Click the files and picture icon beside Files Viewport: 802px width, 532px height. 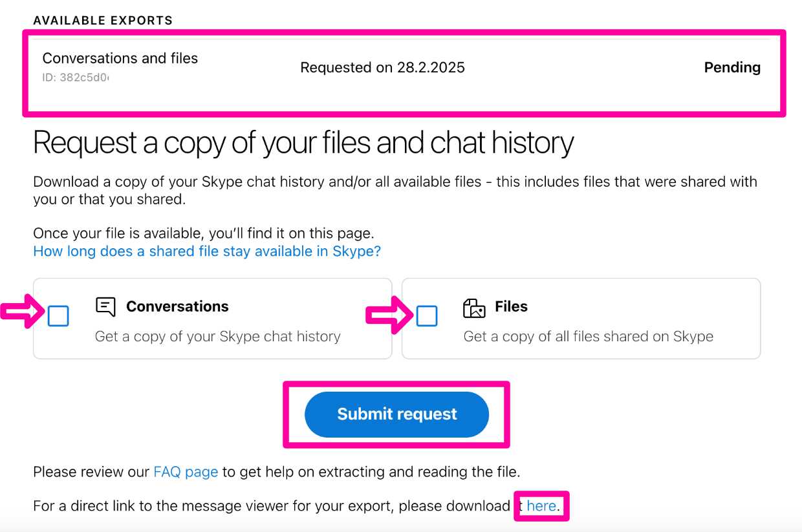pyautogui.click(x=474, y=308)
